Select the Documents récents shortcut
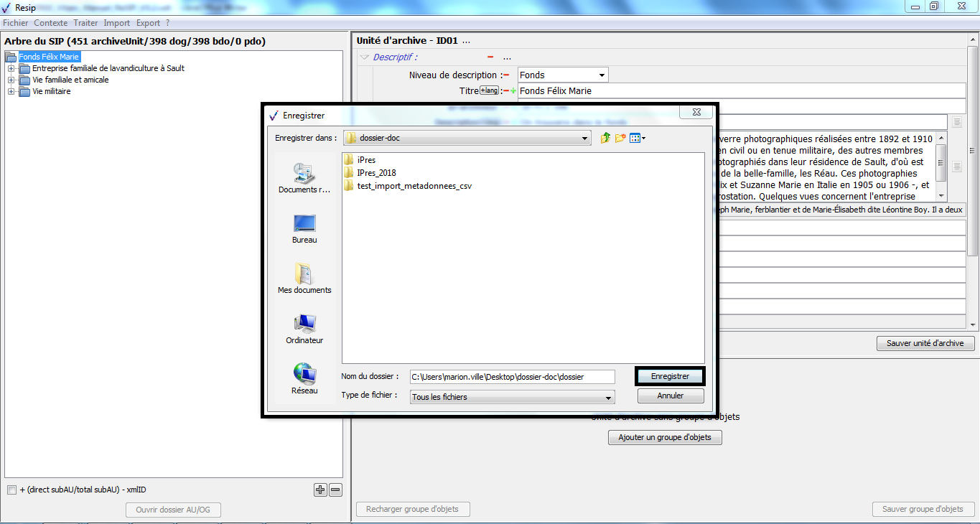 304,179
